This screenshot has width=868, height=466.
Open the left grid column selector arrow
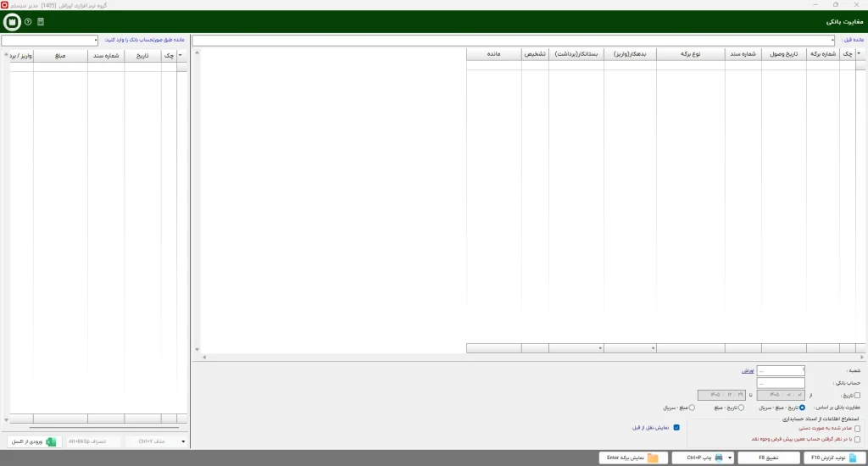181,55
